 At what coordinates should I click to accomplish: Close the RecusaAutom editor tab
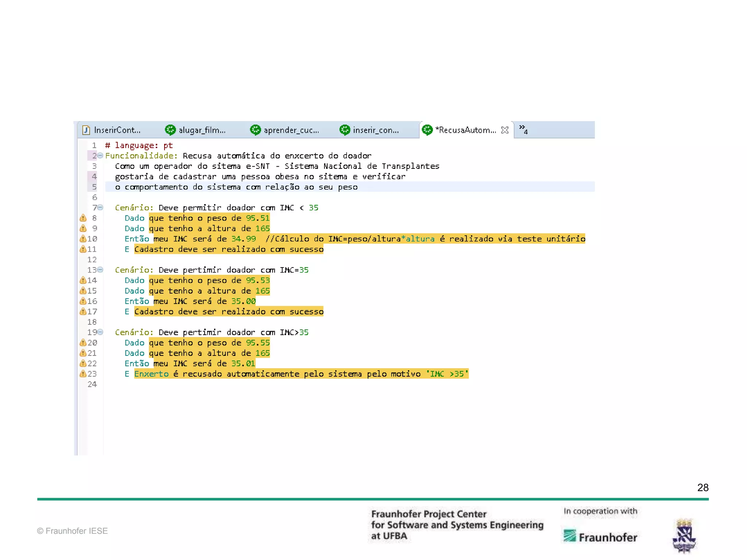pos(505,130)
